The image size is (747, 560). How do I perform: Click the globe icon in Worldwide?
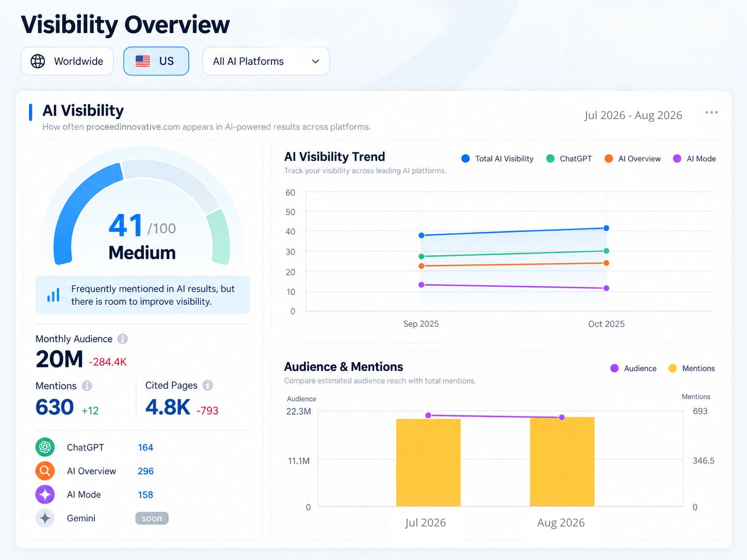point(38,61)
